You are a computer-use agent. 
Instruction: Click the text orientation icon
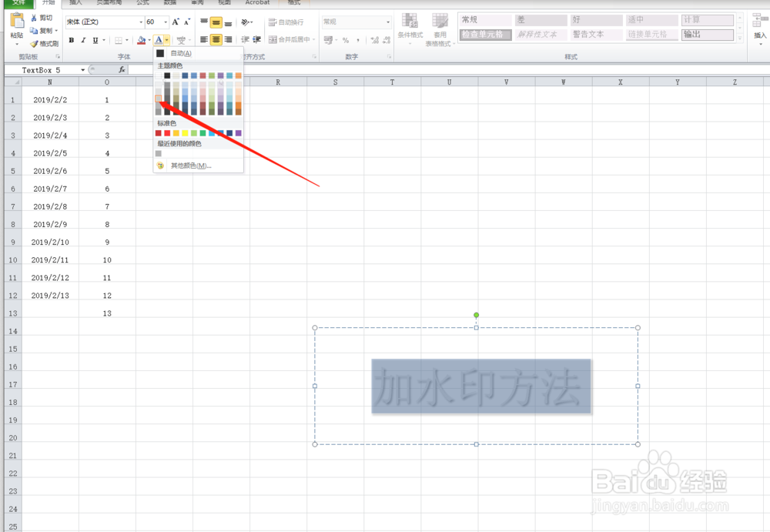click(x=246, y=22)
